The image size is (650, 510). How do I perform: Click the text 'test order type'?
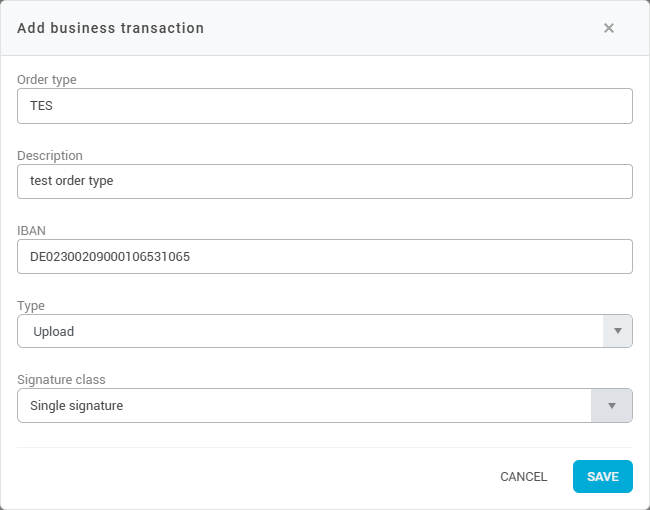click(72, 181)
